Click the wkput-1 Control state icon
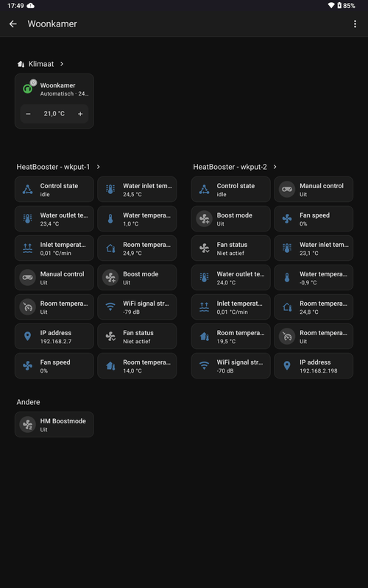 [x=27, y=190]
